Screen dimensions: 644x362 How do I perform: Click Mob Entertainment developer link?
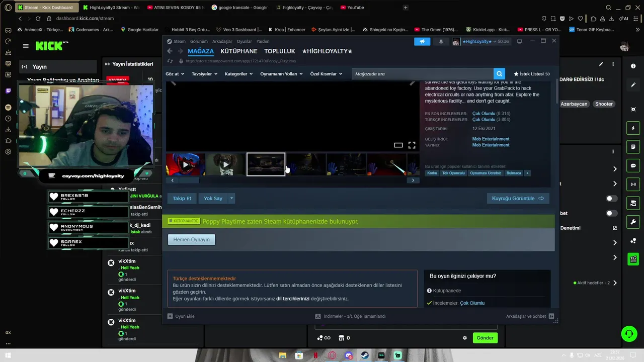(x=491, y=139)
